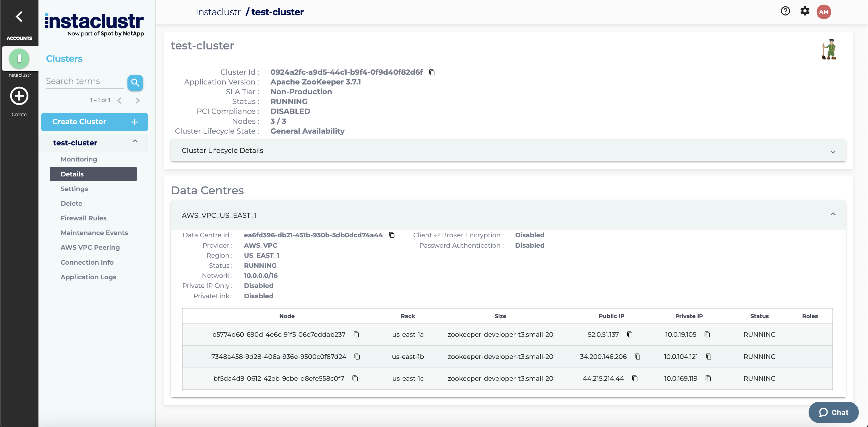The width and height of the screenshot is (868, 427).
Task: Copy the Cluster Id to clipboard
Action: point(432,72)
